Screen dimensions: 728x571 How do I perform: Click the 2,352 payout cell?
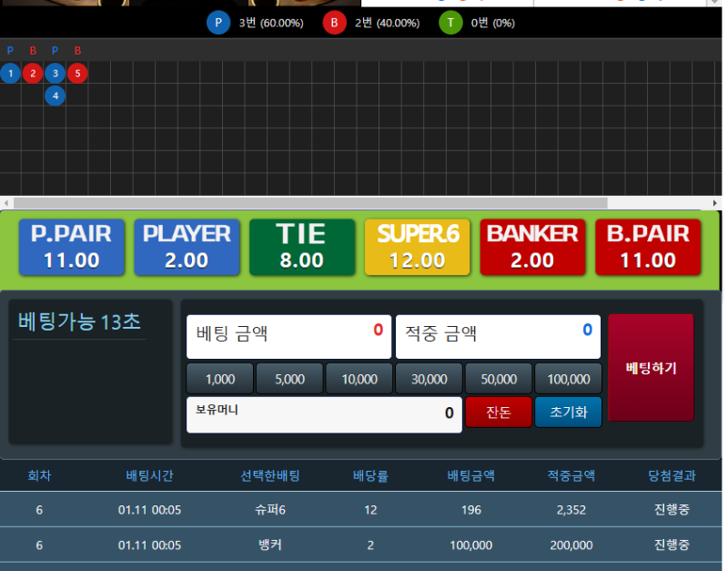click(x=571, y=510)
